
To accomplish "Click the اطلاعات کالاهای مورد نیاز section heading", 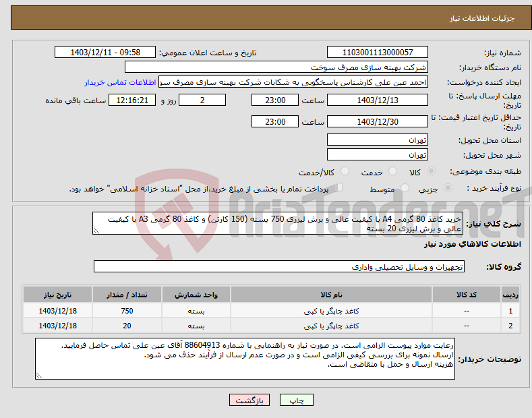I will [472, 244].
